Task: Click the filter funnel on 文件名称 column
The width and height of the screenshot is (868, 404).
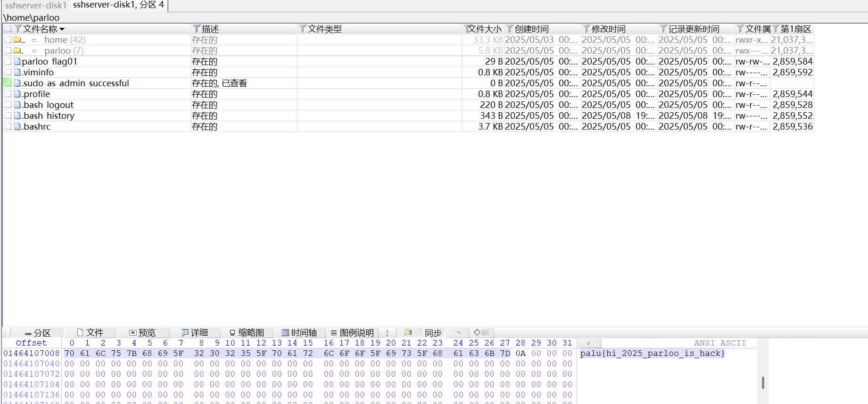Action: tap(18, 29)
